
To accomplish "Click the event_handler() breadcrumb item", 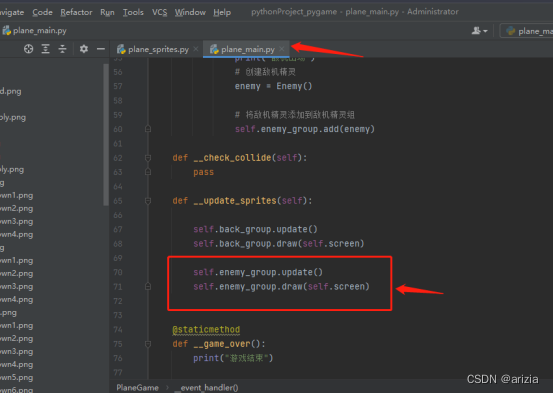I will point(209,388).
